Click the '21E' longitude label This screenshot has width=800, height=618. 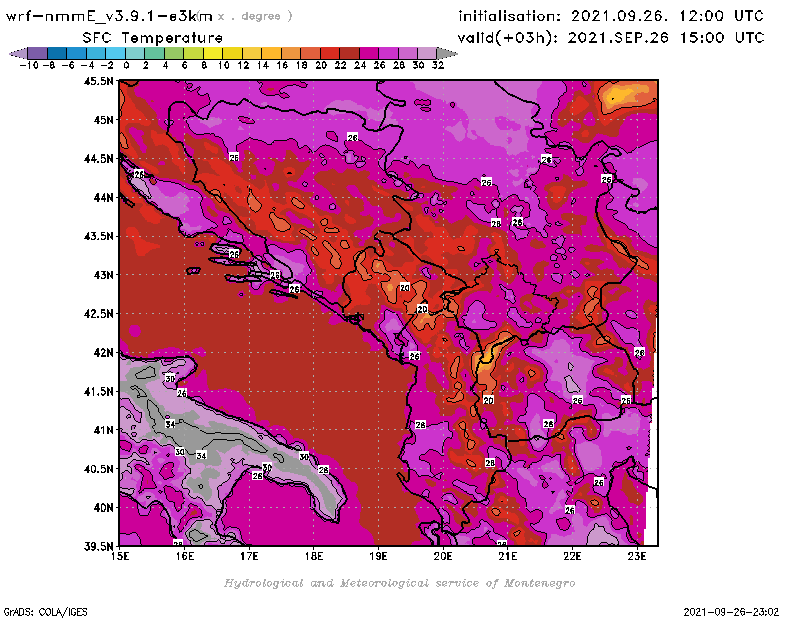508,556
